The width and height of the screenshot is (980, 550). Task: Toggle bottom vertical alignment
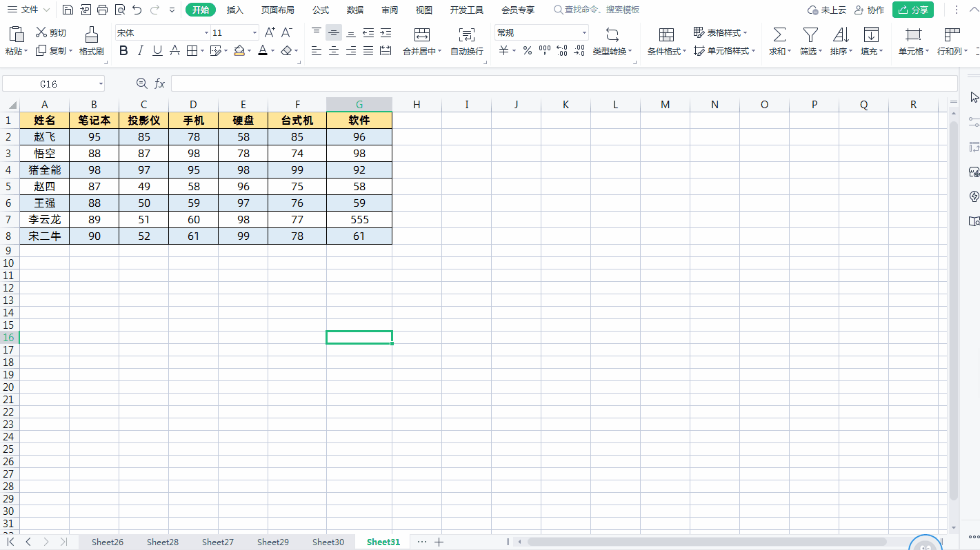351,32
